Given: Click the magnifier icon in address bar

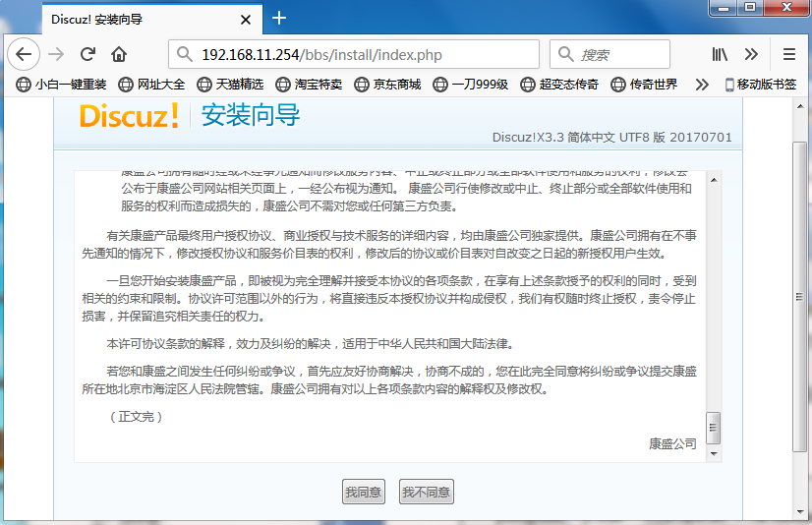Looking at the screenshot, I should pyautogui.click(x=185, y=54).
